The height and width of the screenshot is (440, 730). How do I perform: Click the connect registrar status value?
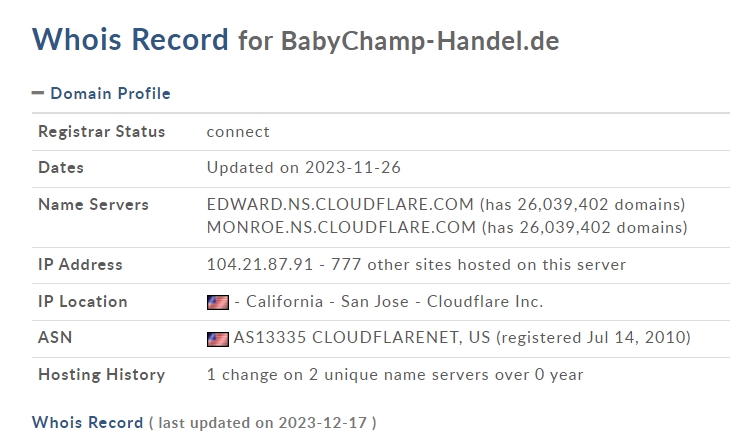tap(238, 132)
